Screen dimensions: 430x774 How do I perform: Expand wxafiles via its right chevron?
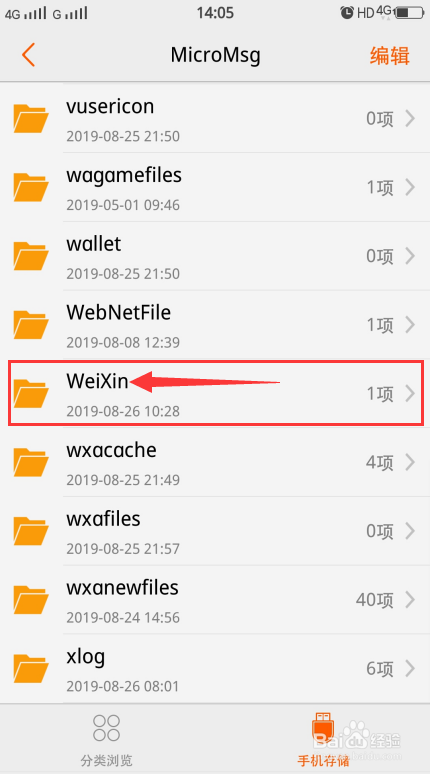pos(410,531)
